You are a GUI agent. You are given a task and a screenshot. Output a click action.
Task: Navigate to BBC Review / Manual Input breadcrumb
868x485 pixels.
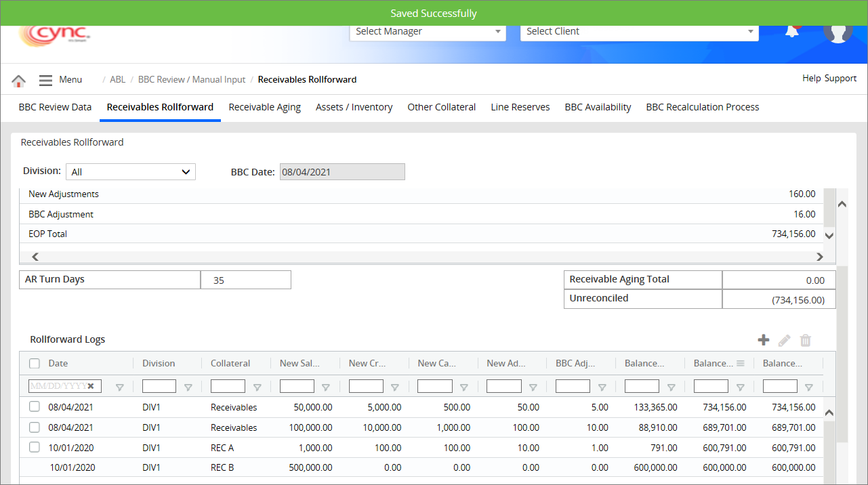[192, 80]
